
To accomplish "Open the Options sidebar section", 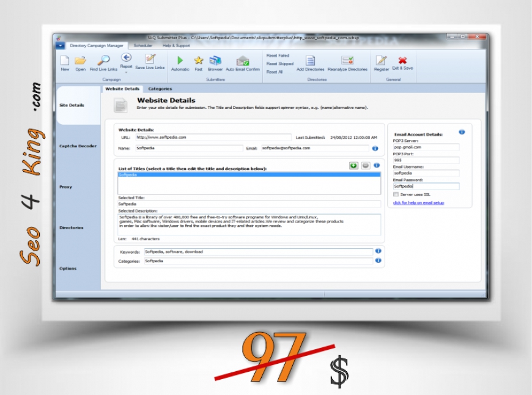I will (68, 268).
